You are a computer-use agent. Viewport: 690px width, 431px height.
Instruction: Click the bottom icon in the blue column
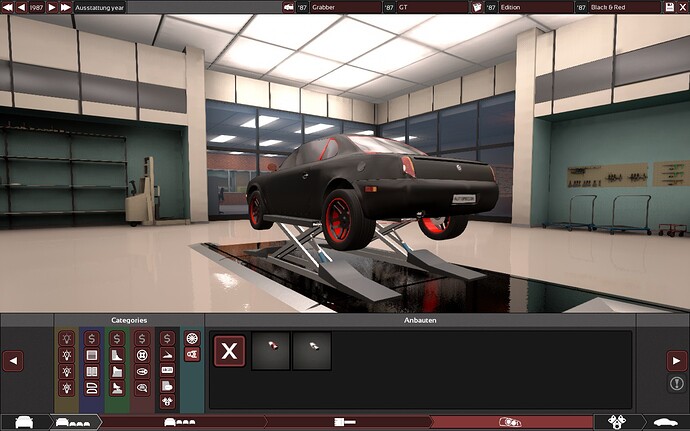92,387
